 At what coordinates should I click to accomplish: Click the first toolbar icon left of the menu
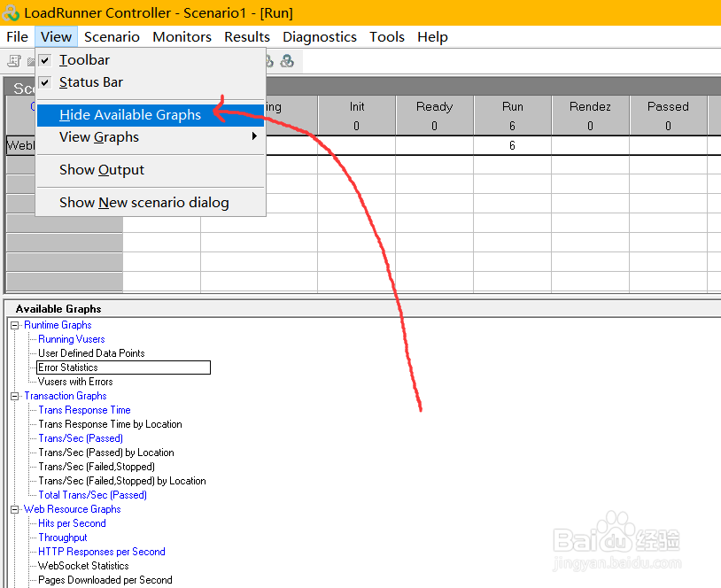(14, 61)
